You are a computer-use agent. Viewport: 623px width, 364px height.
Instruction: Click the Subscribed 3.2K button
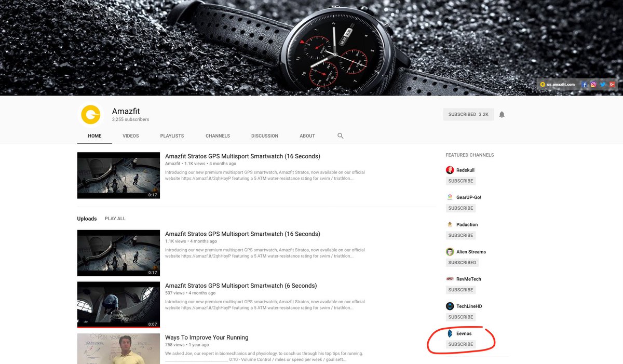468,114
